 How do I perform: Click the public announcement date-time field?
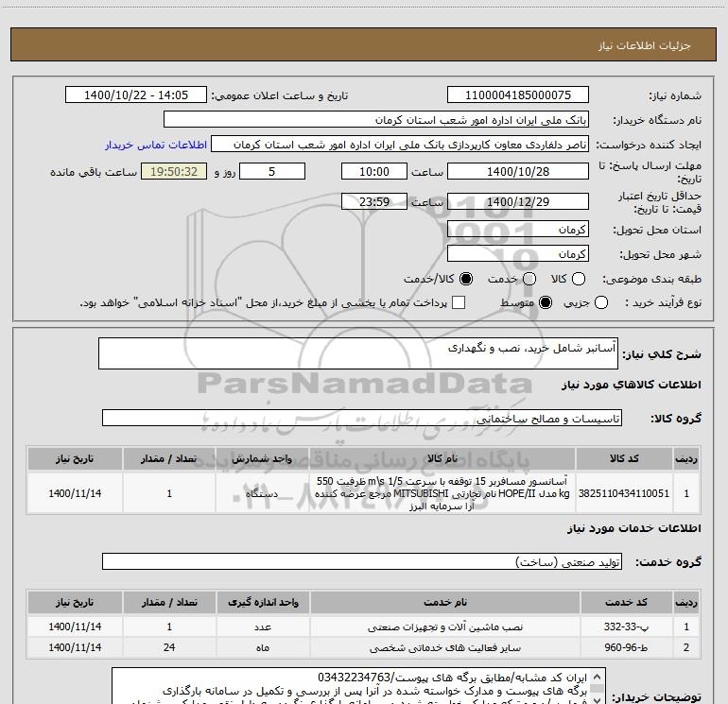coord(136,95)
